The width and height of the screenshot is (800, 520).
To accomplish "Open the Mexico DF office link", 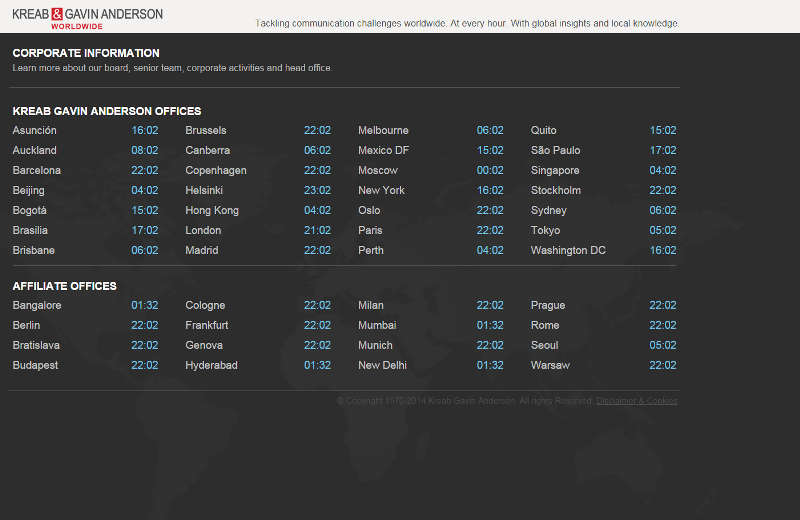I will (383, 151).
